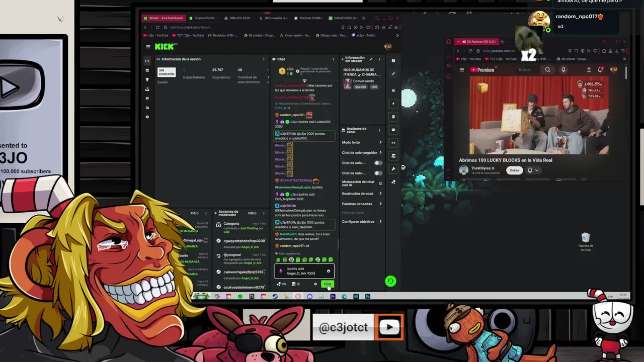Switch to The best ChatBot tab
This screenshot has width=644, height=362.
tap(309, 18)
